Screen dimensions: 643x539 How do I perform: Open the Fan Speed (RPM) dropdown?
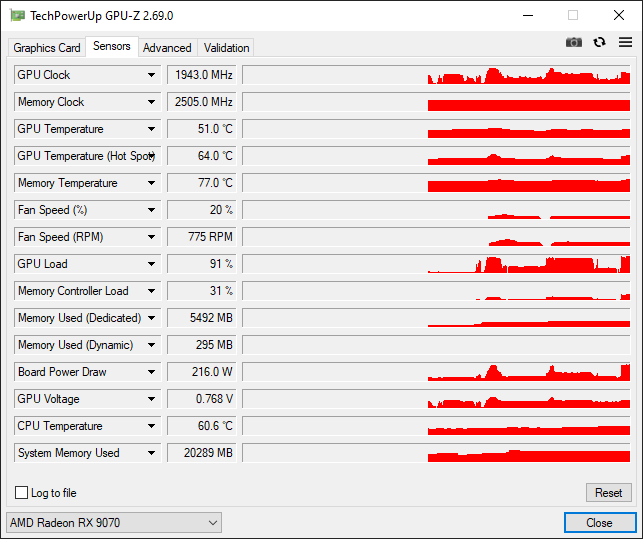click(151, 237)
